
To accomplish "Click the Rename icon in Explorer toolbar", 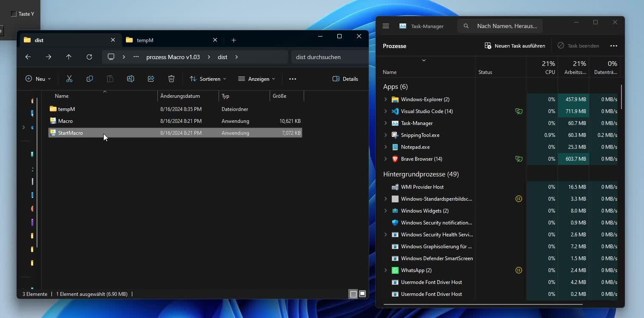I will [131, 79].
